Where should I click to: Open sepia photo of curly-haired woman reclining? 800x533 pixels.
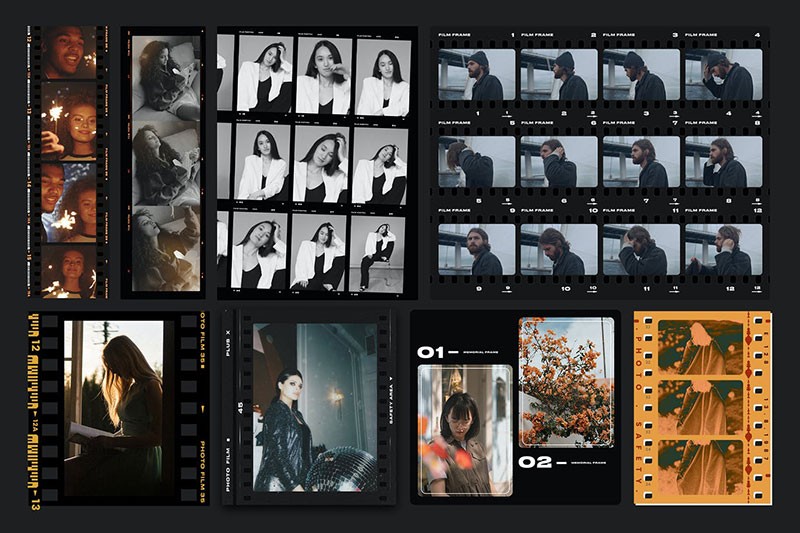tap(166, 248)
